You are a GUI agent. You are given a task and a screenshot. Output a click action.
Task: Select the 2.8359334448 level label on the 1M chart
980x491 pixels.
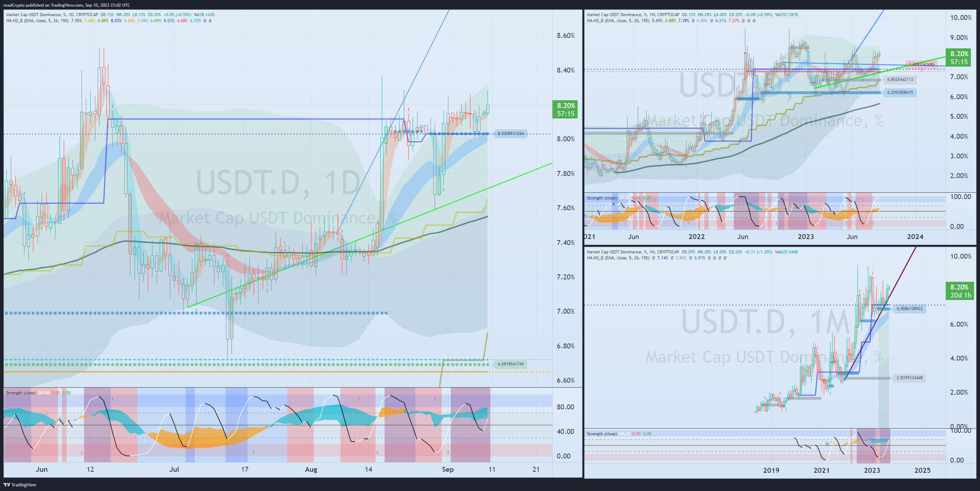[x=909, y=378]
